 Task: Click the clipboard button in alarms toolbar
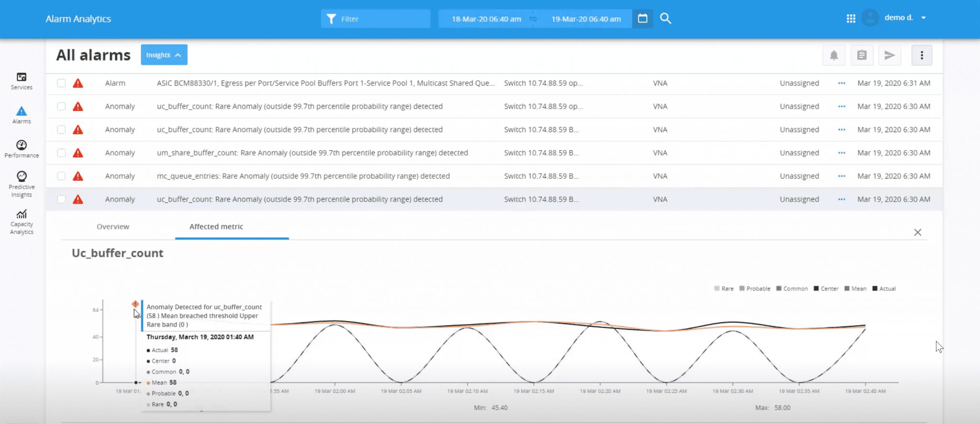tap(862, 55)
